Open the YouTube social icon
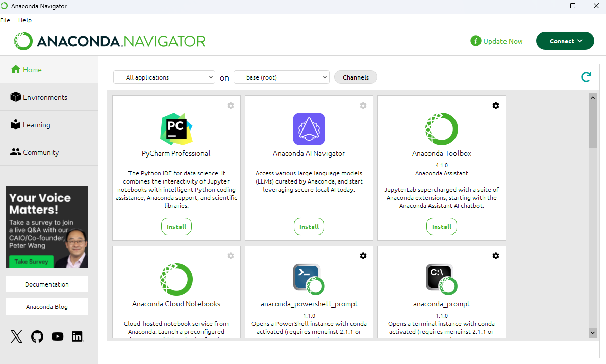Screen dimensions: 606x364 [58, 336]
